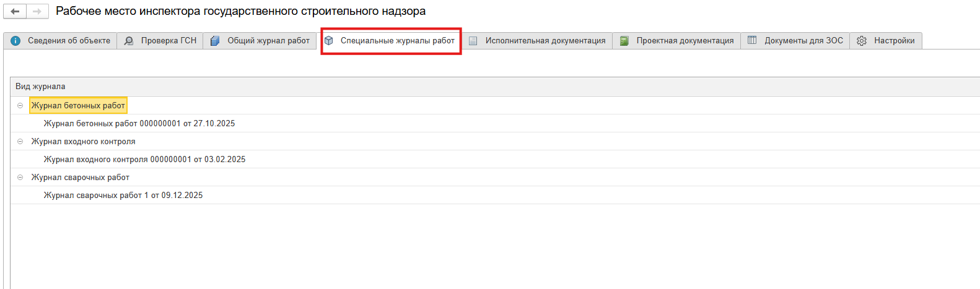
Task: Collapse the Журнал сварочных работ group
Action: point(20,178)
